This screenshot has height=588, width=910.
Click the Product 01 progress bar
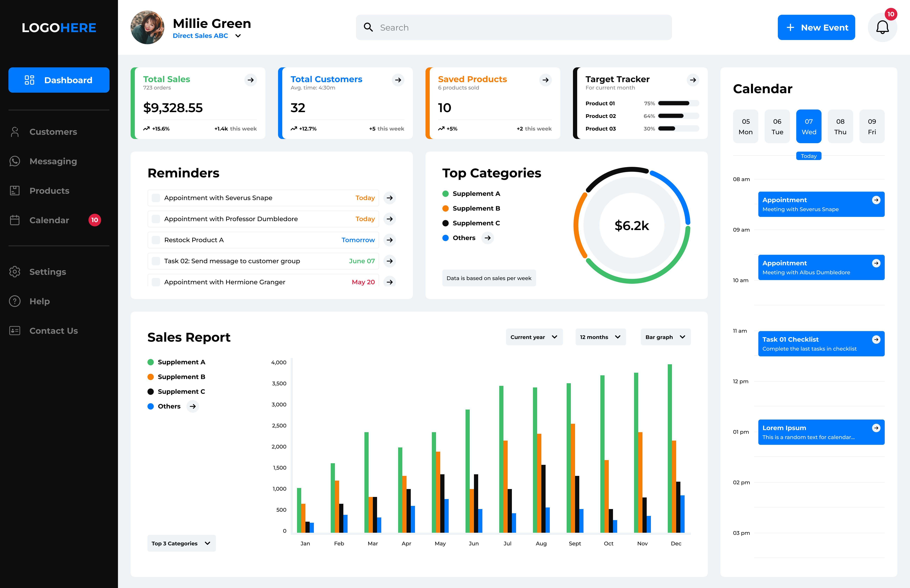point(678,103)
